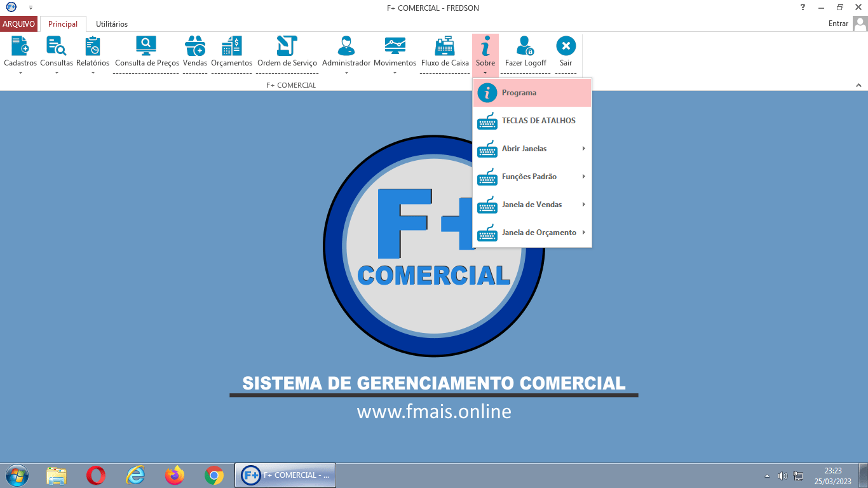Open Fluxo de Caixa register icon
Screen dimensions: 868x488
click(x=445, y=46)
